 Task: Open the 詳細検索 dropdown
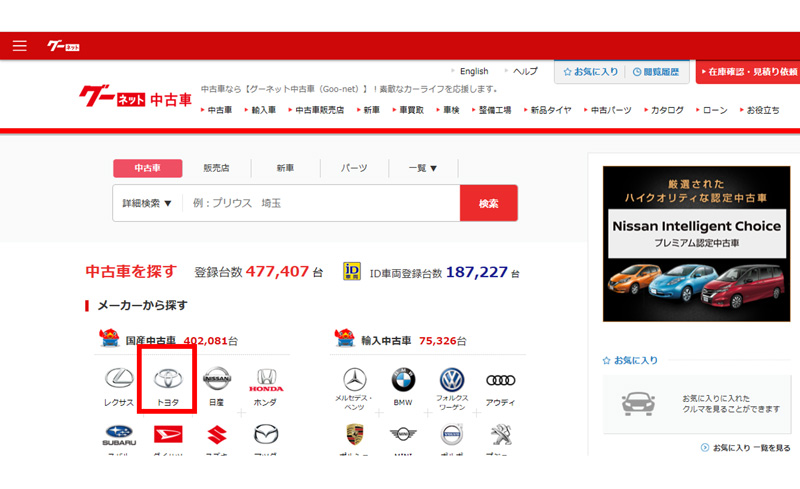pos(147,203)
